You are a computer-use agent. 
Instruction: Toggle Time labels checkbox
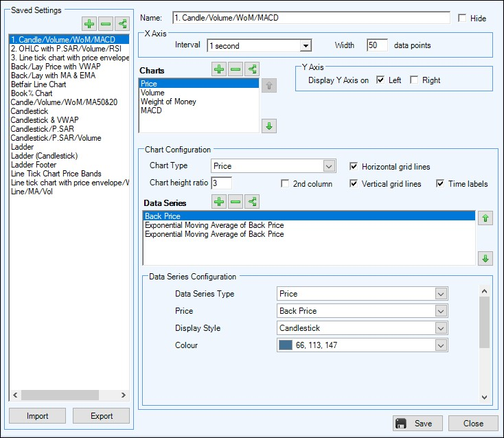click(x=440, y=183)
